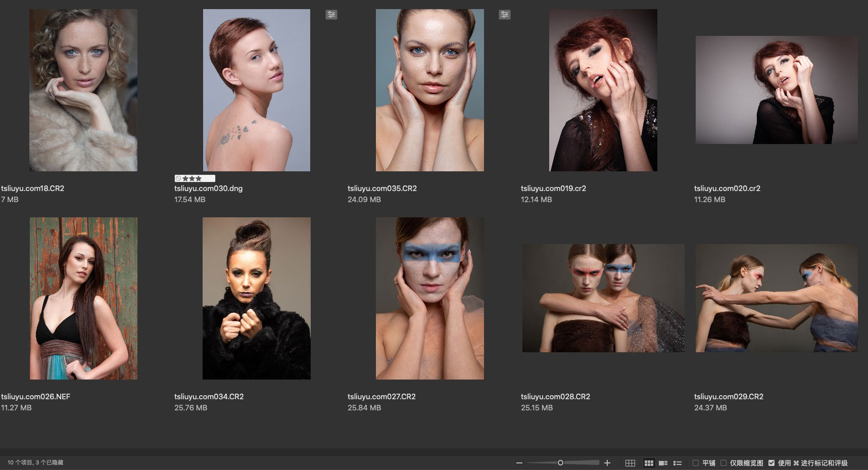Switch to list view mode
The height and width of the screenshot is (470, 868).
678,463
